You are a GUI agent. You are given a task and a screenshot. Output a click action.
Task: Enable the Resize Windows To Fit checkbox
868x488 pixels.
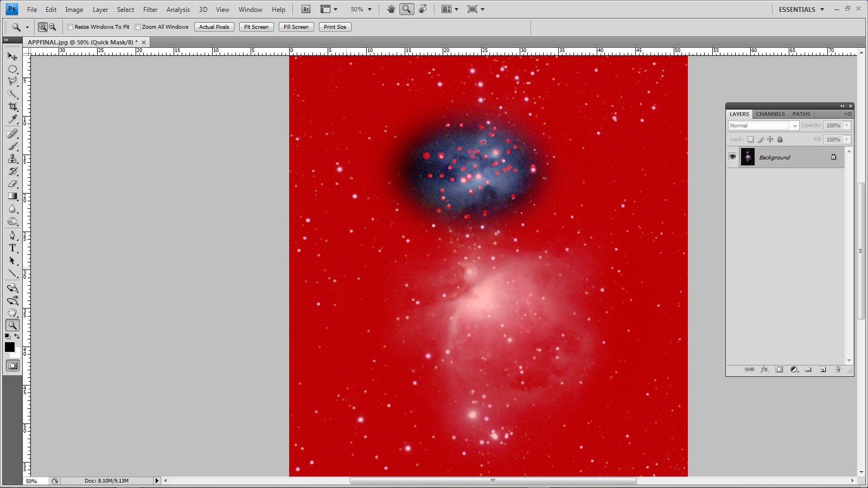point(71,27)
